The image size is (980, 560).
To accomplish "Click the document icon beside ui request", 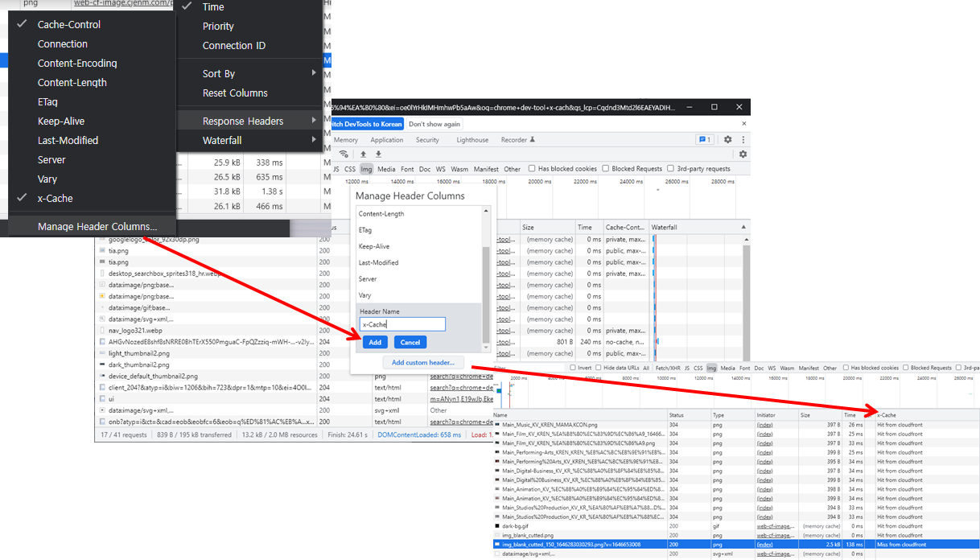I will point(102,398).
